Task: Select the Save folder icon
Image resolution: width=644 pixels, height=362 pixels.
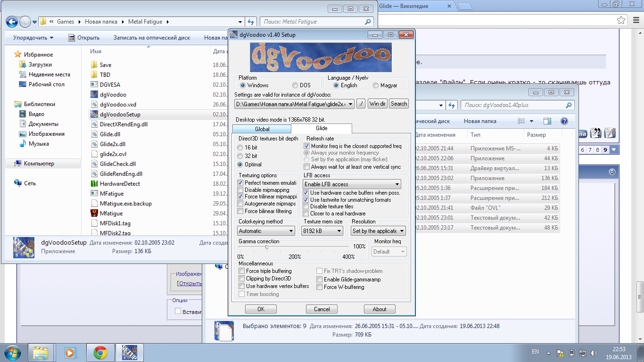Action: click(93, 65)
